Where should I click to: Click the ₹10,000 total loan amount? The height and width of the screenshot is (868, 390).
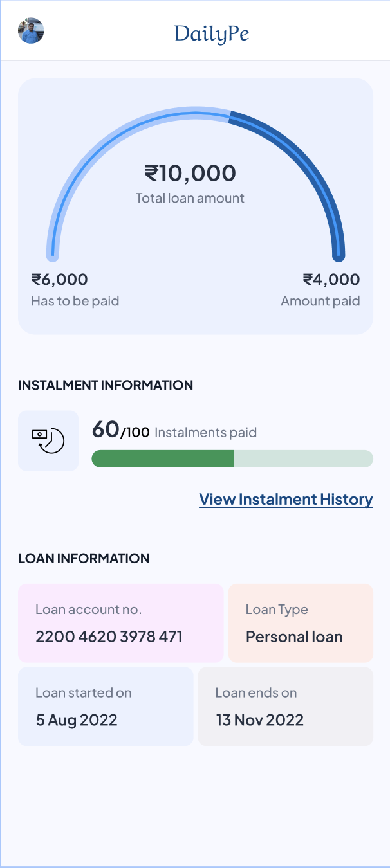(x=190, y=173)
